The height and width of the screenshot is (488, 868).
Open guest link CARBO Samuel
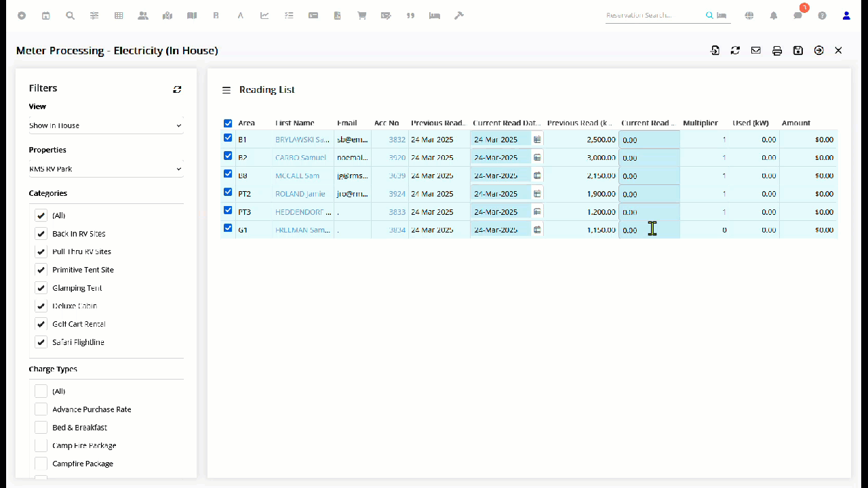(x=300, y=157)
